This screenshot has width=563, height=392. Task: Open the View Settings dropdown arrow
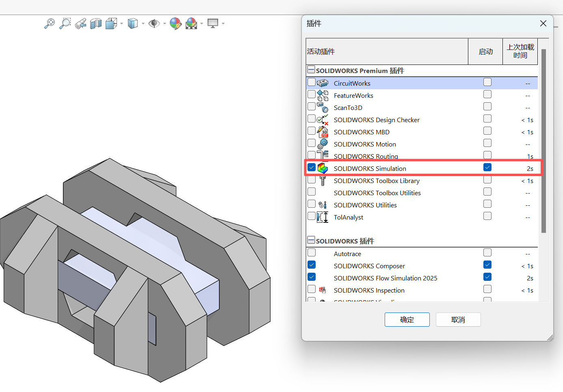click(x=223, y=24)
